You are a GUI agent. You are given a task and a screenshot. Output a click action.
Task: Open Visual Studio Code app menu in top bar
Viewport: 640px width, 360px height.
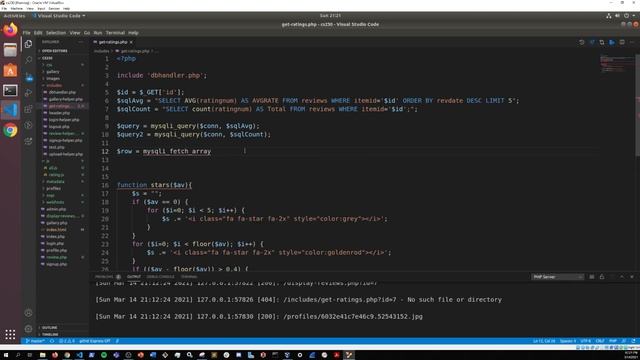59,16
